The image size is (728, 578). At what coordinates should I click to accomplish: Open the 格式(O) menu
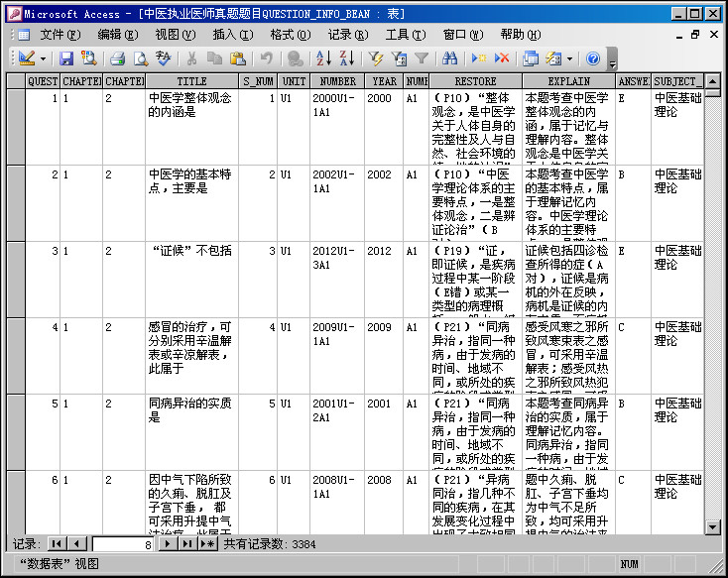tap(291, 35)
